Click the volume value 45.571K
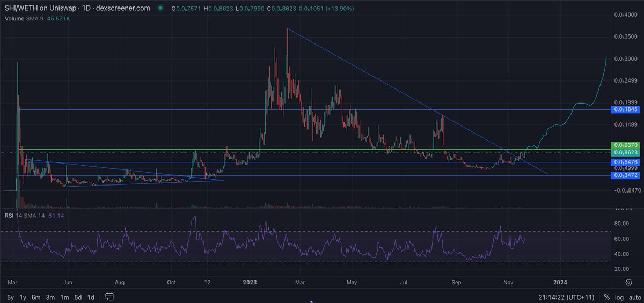 pyautogui.click(x=59, y=18)
